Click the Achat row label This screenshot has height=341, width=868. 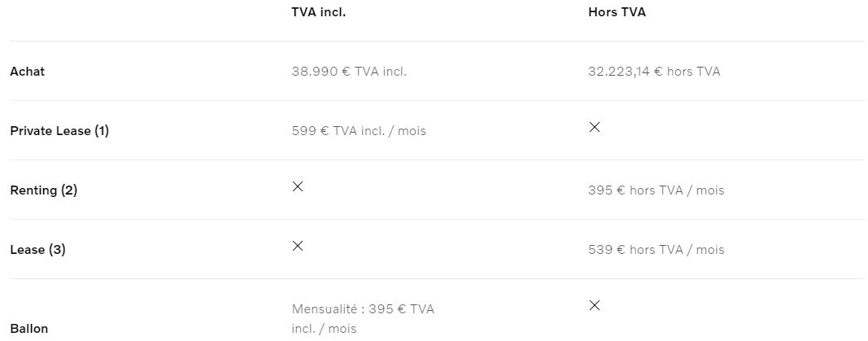click(x=28, y=72)
